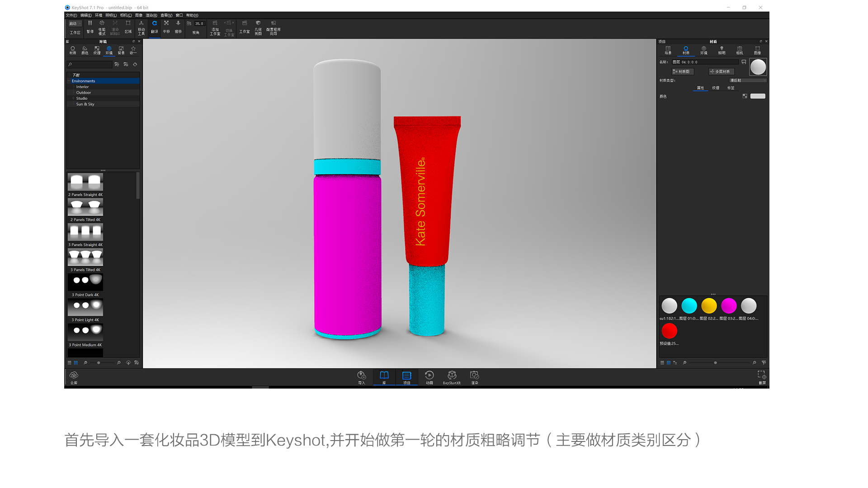Viewport: 868px width, 488px height.
Task: Toggle region render (区域)
Action: coord(128,27)
